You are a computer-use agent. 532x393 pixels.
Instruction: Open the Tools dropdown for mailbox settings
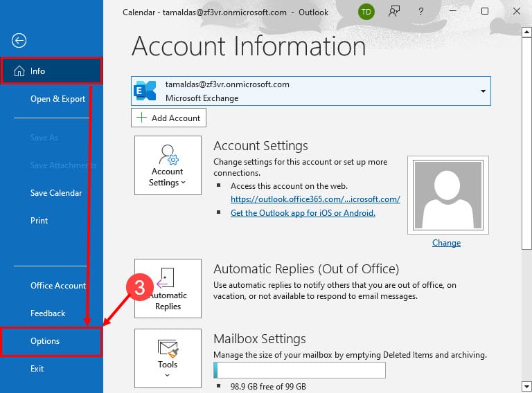[x=168, y=358]
